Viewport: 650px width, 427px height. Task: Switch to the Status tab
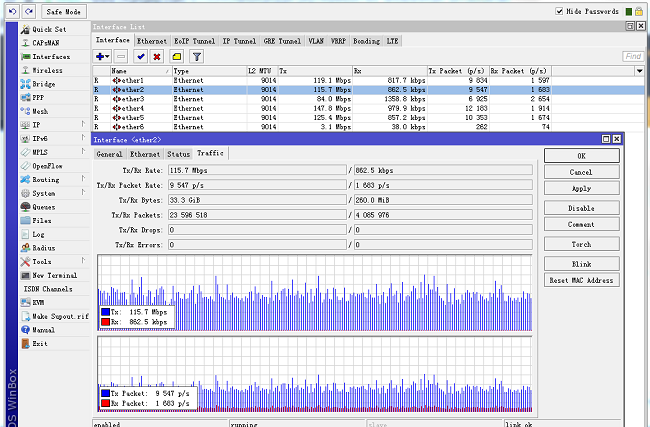coord(178,154)
